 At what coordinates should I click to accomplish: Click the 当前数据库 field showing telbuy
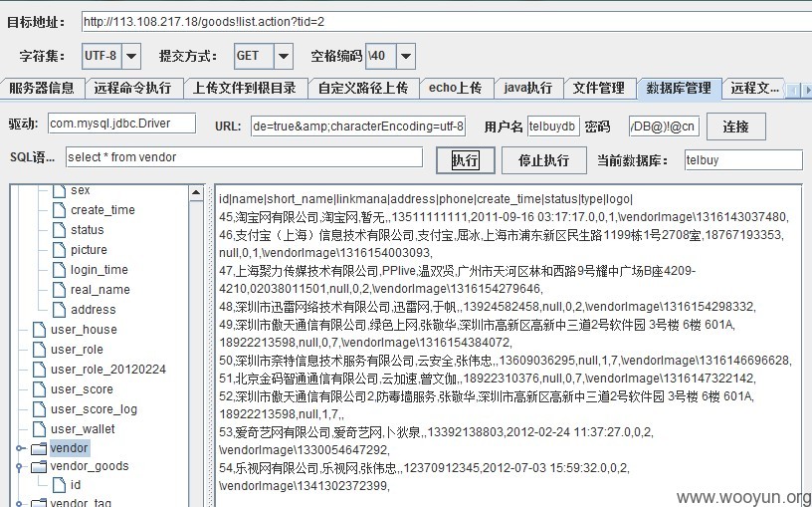(743, 160)
